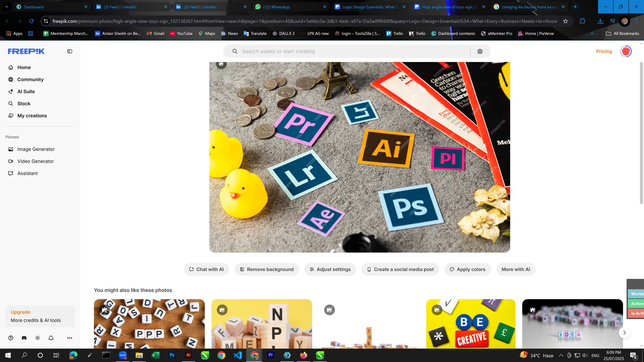This screenshot has width=644, height=362.
Task: Open tab search dropdown arrow
Action: coord(7,7)
